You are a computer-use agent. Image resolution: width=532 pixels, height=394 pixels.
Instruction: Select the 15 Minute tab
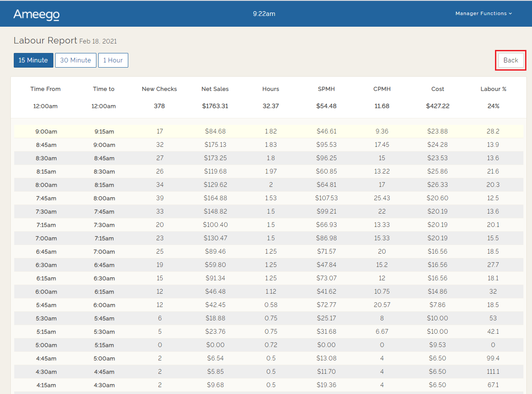33,60
